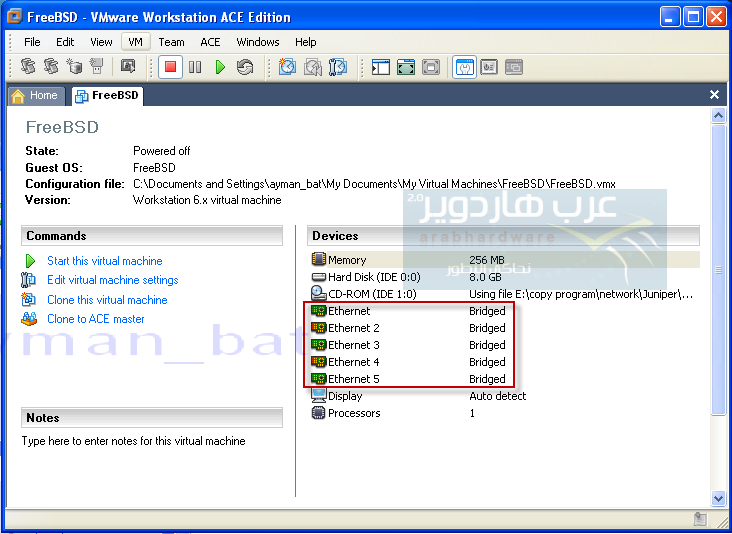Viewport: 732px width, 534px height.
Task: Click the Full Screen mode toolbar icon
Action: (430, 67)
